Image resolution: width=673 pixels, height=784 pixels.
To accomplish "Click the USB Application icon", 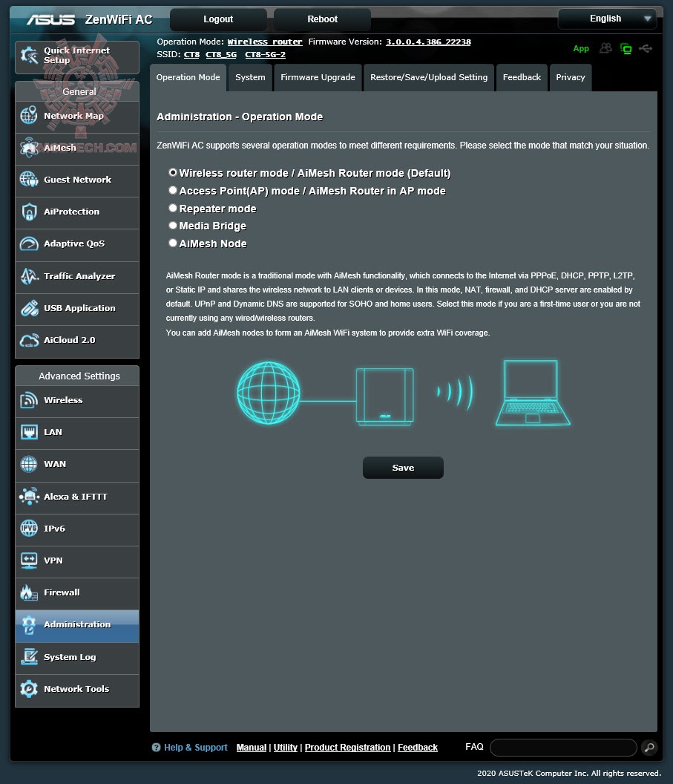I will 29,308.
